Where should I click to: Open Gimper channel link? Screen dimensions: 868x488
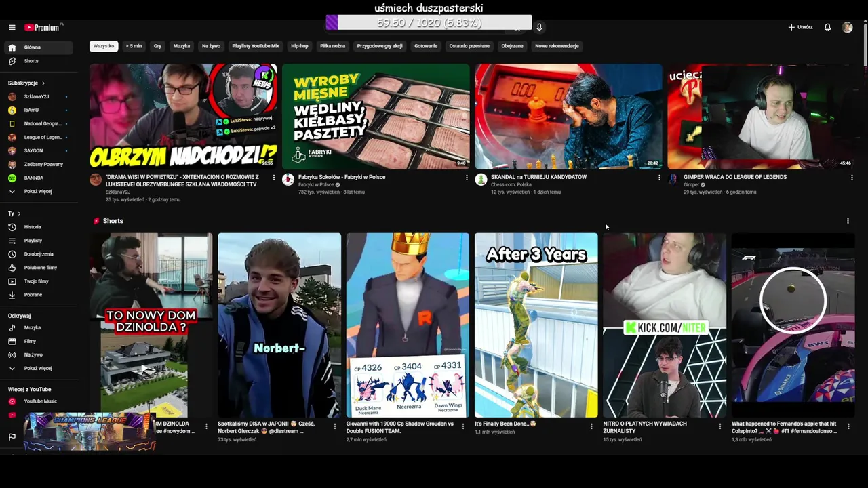click(691, 185)
